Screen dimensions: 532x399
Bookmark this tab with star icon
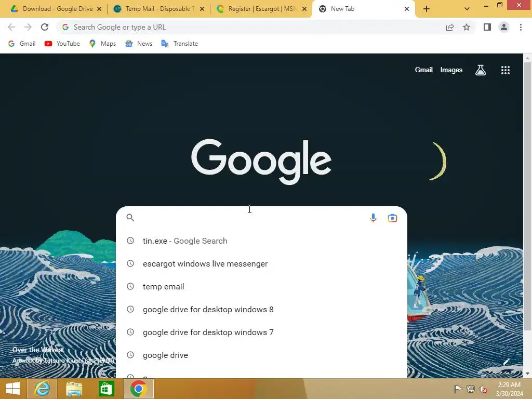(x=467, y=27)
